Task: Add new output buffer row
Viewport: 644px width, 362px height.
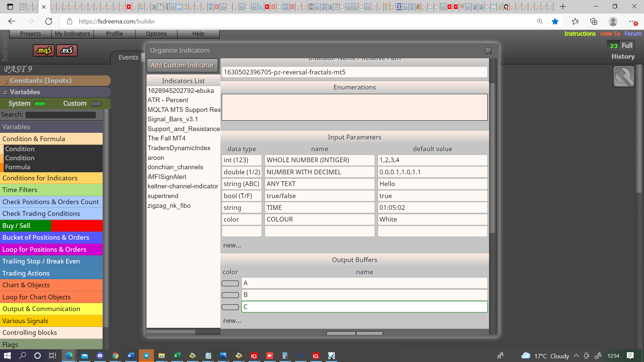Action: (x=232, y=321)
